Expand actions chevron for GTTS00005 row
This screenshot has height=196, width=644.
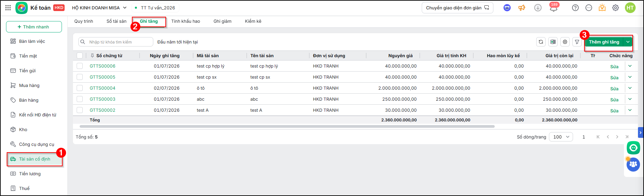click(630, 77)
